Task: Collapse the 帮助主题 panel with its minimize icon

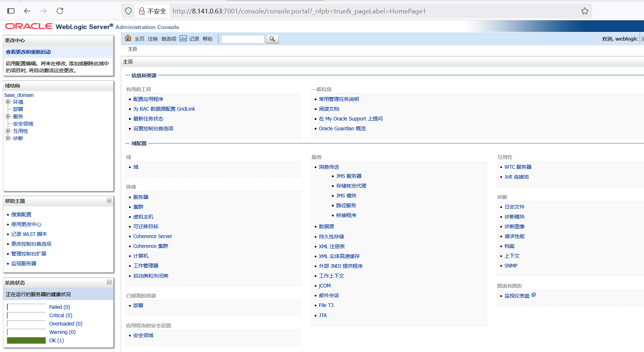Action: pyautogui.click(x=109, y=201)
